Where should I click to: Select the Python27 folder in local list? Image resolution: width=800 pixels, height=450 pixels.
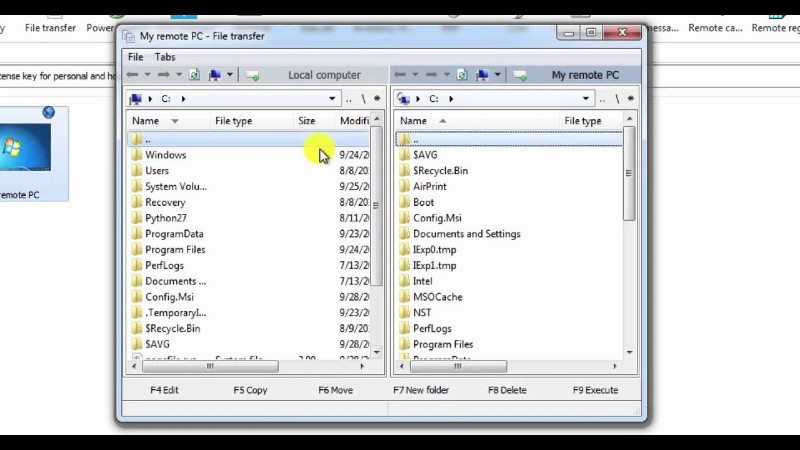point(165,218)
